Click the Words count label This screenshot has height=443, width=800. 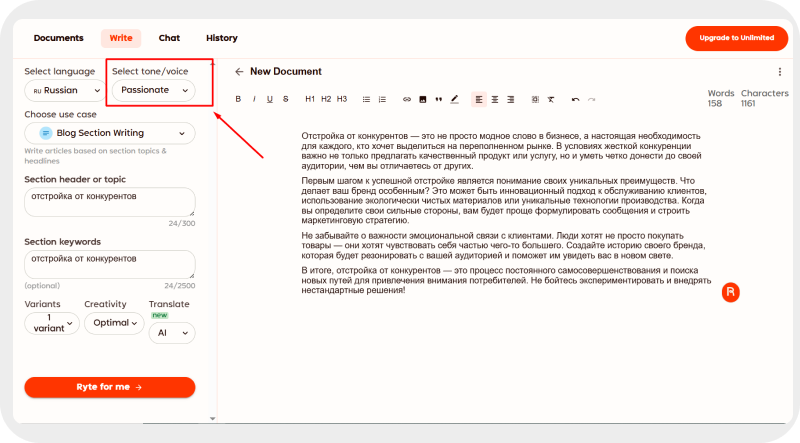[x=720, y=93]
